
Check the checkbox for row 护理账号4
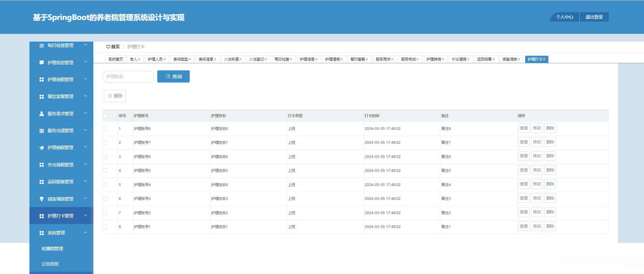106,185
